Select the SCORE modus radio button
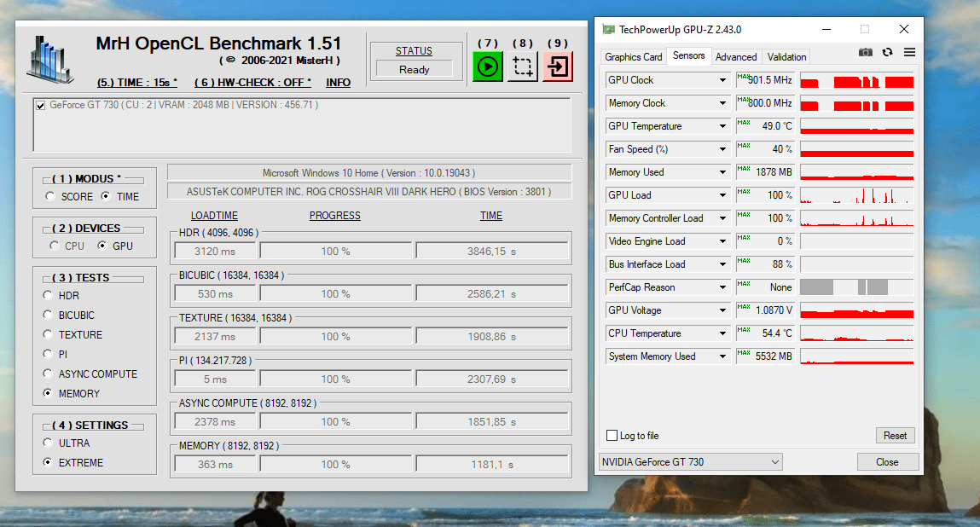 (x=50, y=196)
